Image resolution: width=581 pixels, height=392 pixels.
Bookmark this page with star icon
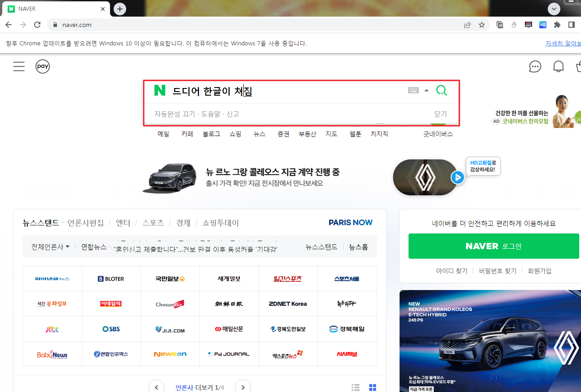click(482, 25)
